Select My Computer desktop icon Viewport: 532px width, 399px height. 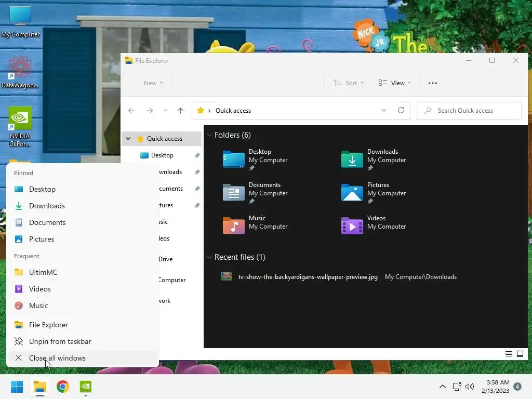click(x=20, y=22)
